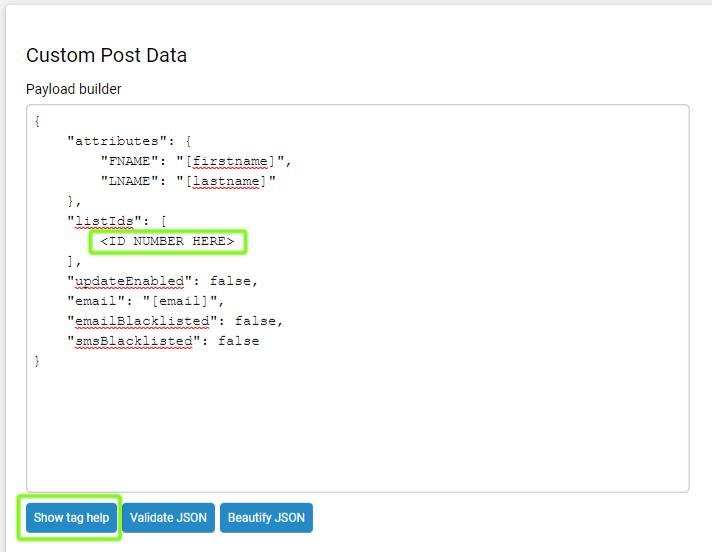Screen dimensions: 712x552
Task: Click the <ID NUMBER HERE> placeholder text
Action: point(167,241)
